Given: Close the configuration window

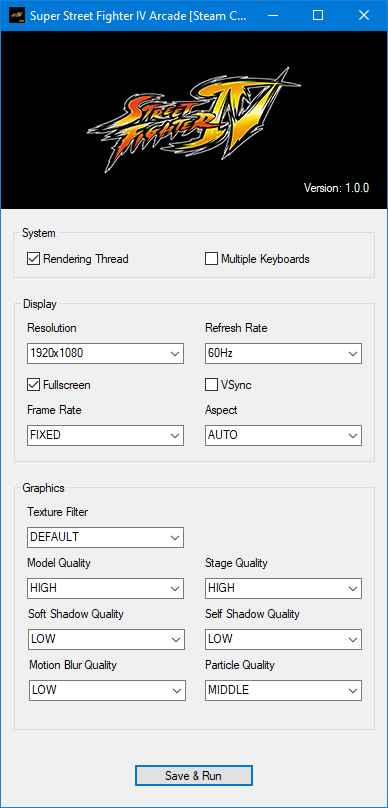Looking at the screenshot, I should tap(364, 15).
